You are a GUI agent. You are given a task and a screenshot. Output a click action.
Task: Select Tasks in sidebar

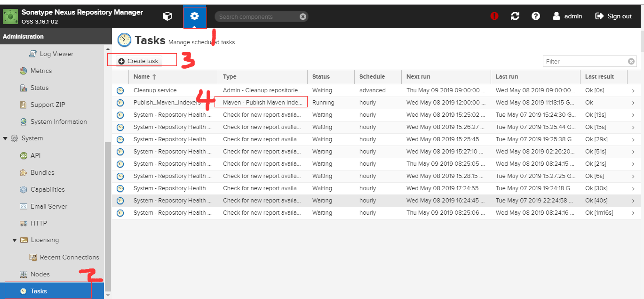(x=52, y=291)
